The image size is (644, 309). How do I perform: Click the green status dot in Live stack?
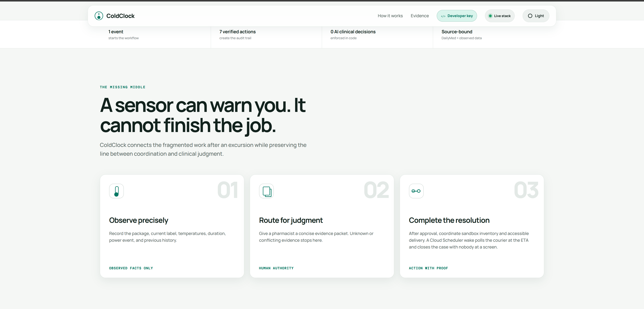pyautogui.click(x=490, y=16)
